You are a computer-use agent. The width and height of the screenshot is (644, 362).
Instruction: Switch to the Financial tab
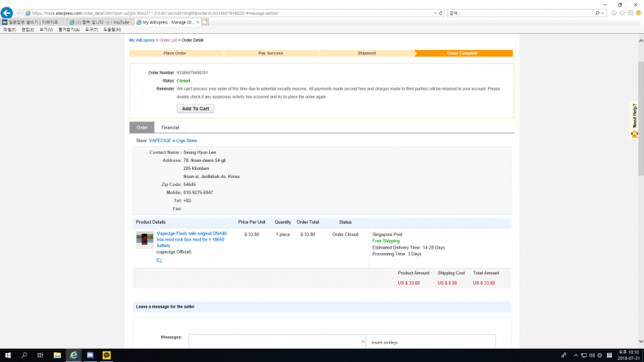(170, 127)
